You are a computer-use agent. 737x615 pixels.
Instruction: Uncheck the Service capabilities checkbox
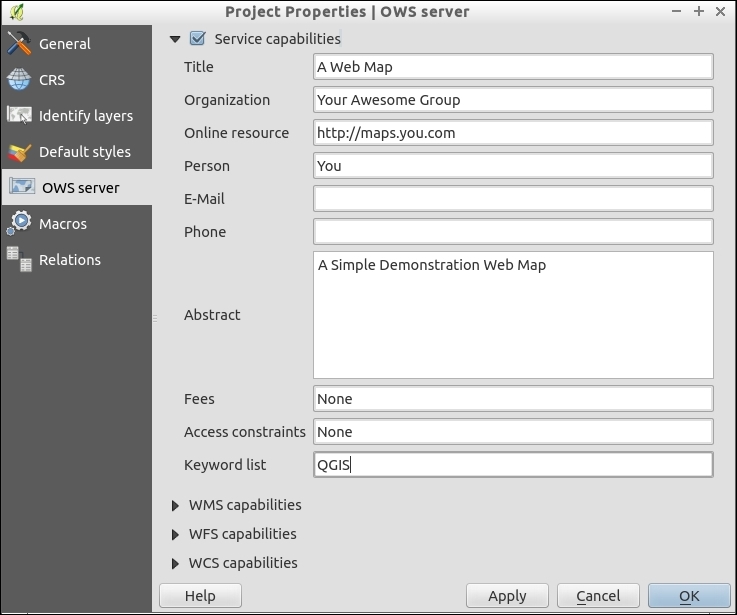(x=197, y=39)
